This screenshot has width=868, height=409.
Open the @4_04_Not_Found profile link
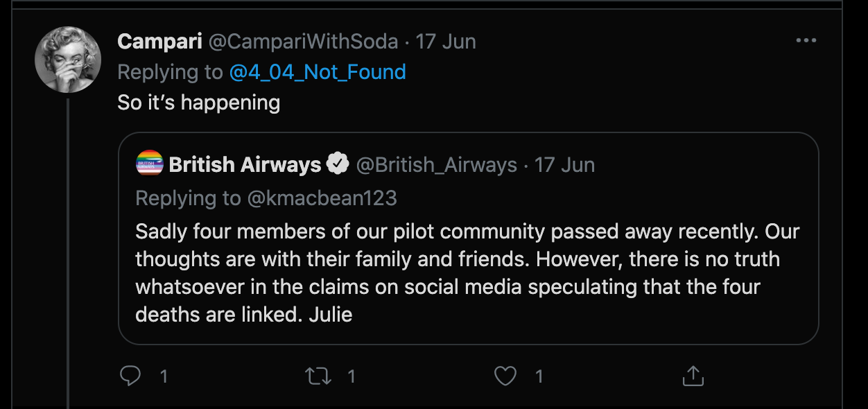click(x=317, y=72)
